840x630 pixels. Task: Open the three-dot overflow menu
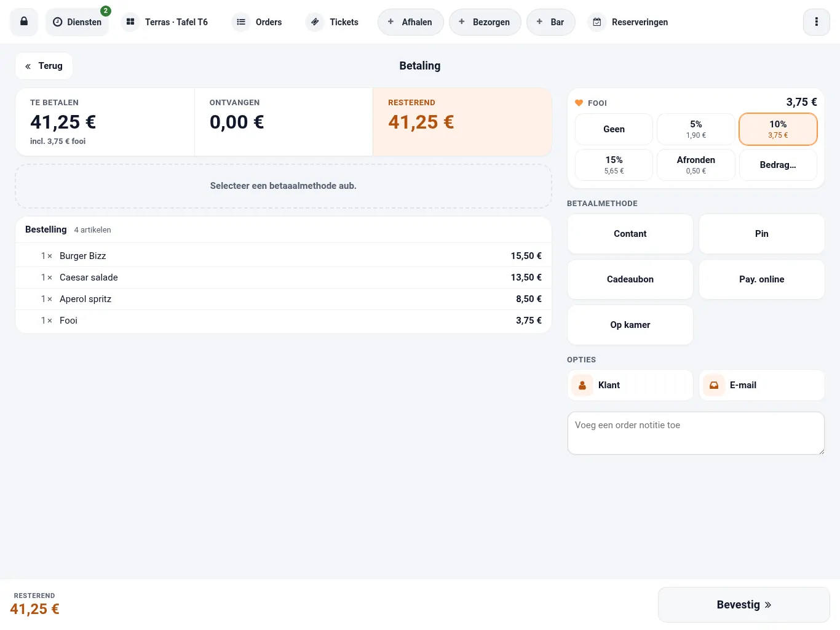tap(817, 22)
